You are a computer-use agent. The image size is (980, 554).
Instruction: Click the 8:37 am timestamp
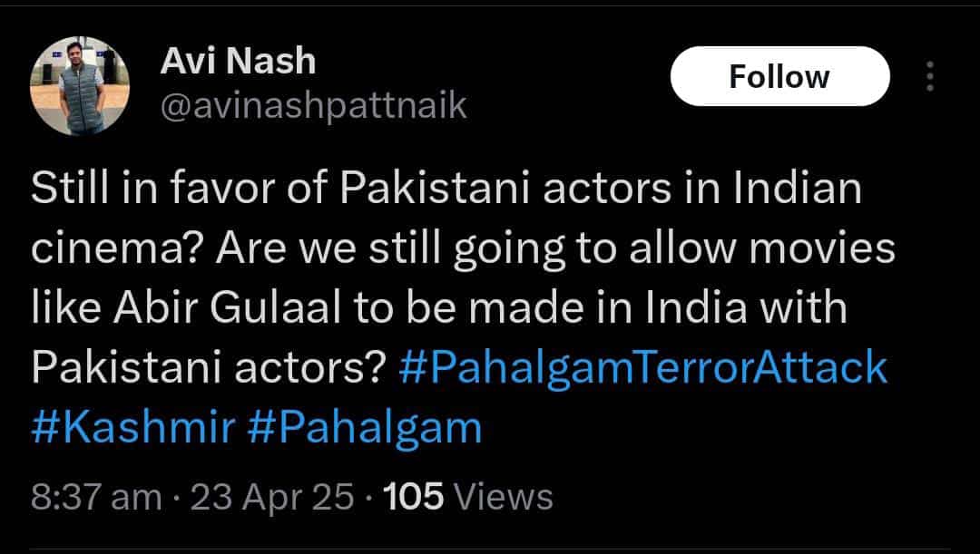point(96,498)
